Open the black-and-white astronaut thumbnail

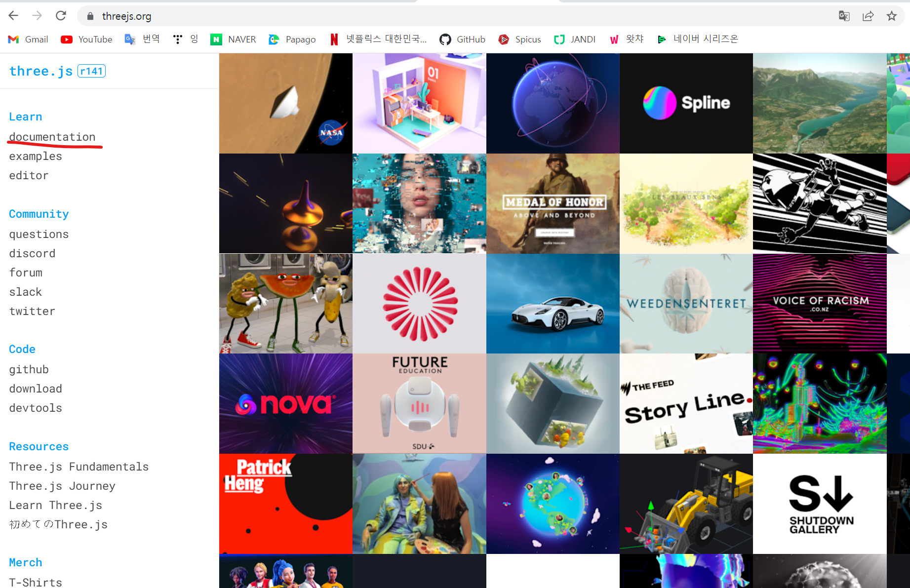tap(820, 203)
